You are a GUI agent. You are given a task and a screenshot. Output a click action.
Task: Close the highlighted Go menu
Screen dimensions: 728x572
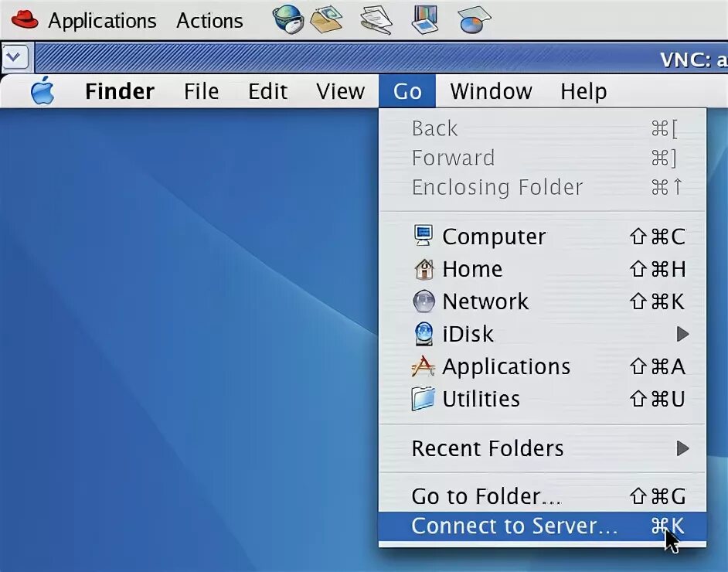[407, 91]
